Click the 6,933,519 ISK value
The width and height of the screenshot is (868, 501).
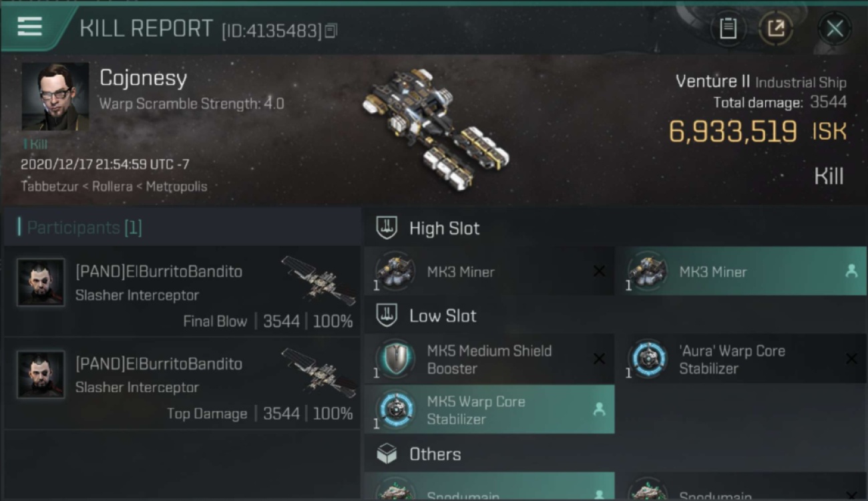[x=758, y=132]
